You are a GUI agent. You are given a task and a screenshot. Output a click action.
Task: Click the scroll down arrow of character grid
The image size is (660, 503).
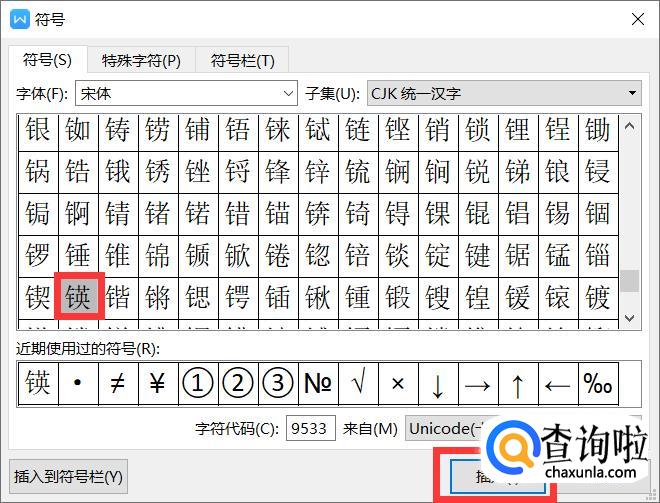click(x=629, y=318)
